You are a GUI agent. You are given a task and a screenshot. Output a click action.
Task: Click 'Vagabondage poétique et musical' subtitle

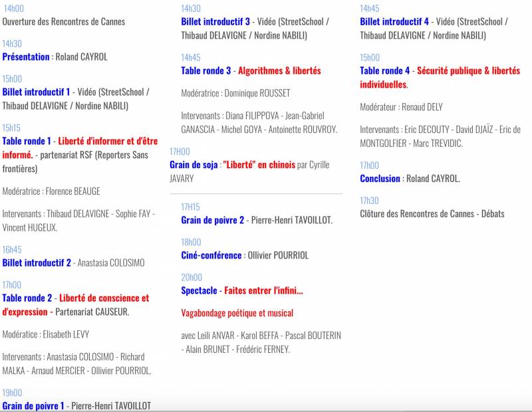pos(237,313)
